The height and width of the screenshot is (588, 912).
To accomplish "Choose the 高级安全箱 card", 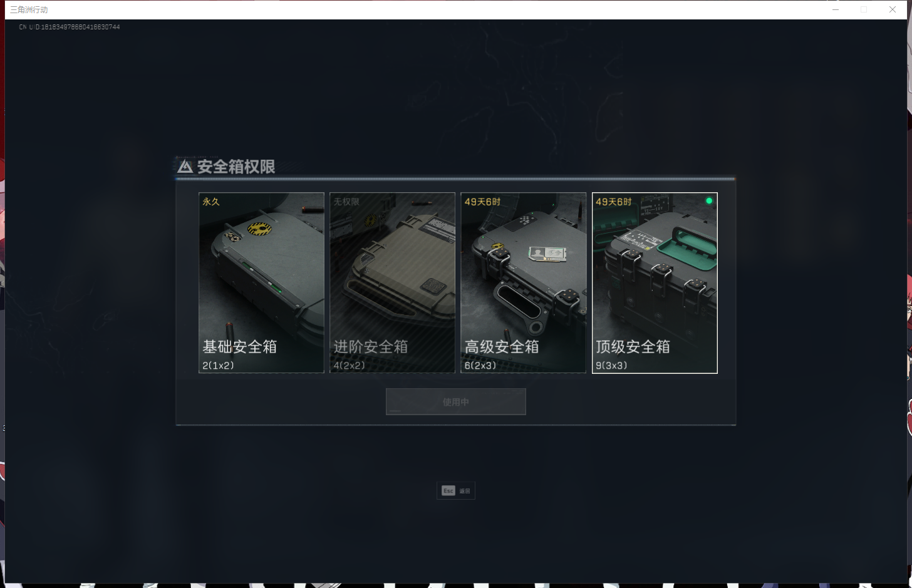I will (524, 282).
